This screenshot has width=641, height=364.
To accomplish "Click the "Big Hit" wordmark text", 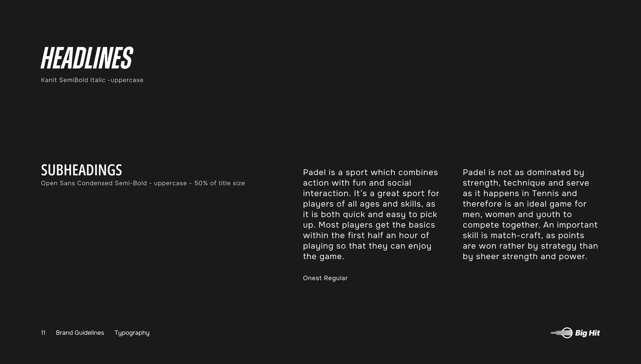I will (x=587, y=333).
